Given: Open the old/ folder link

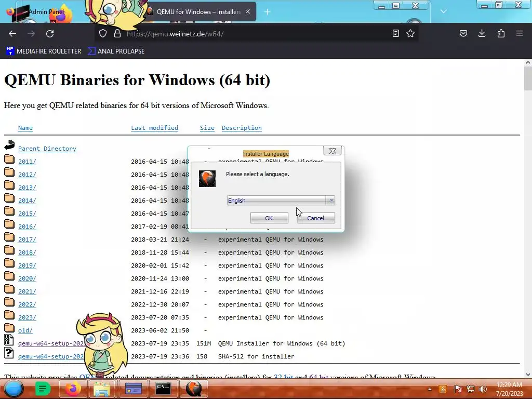Looking at the screenshot, I should (x=25, y=330).
